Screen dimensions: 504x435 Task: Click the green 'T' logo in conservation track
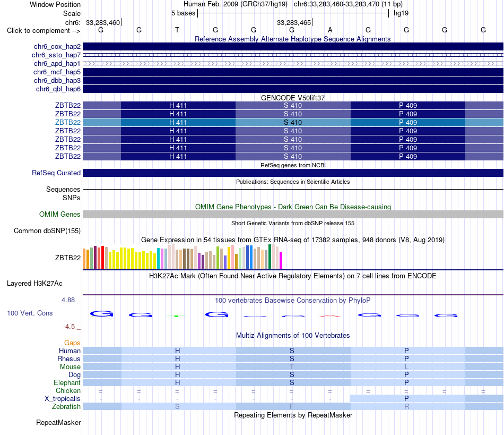[x=176, y=316]
